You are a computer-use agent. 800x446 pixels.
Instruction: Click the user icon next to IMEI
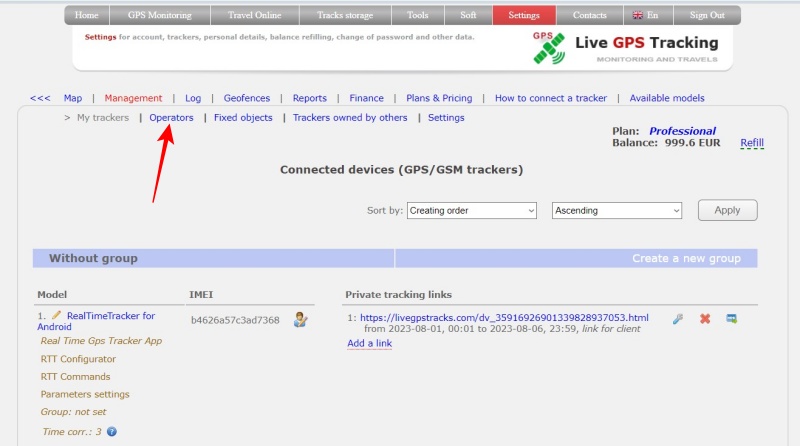(300, 320)
